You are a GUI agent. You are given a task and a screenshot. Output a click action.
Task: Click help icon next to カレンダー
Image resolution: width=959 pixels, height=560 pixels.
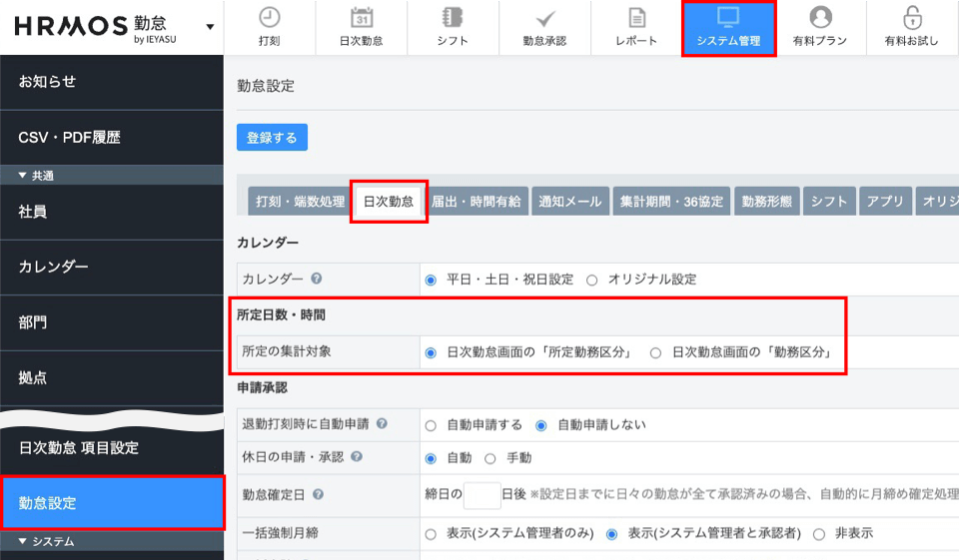[x=316, y=280]
